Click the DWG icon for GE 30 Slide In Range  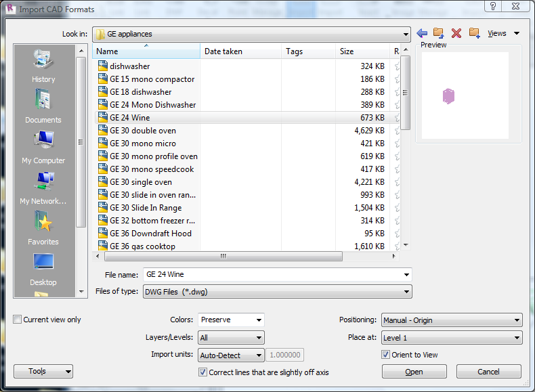[103, 207]
